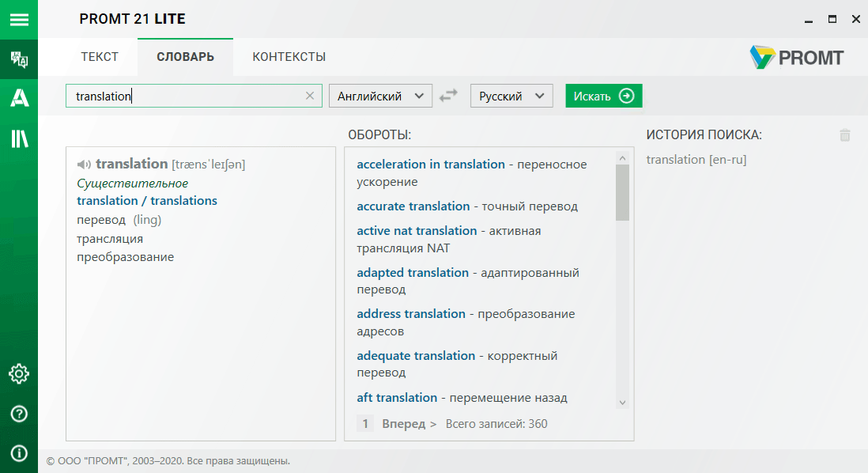This screenshot has height=473, width=868.
Task: Click the phrases list scrollbar down arrow
Action: point(622,403)
